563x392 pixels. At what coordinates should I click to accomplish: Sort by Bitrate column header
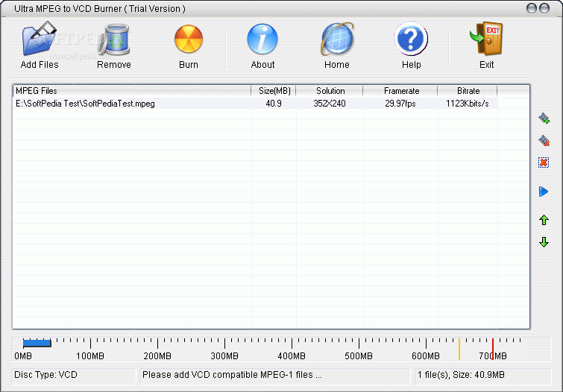[x=468, y=91]
